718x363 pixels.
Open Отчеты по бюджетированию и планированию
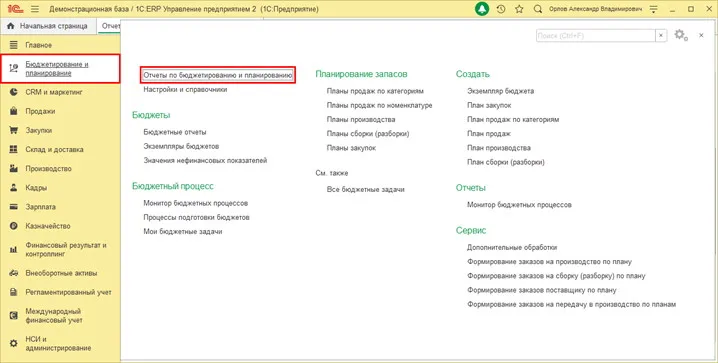[218, 75]
